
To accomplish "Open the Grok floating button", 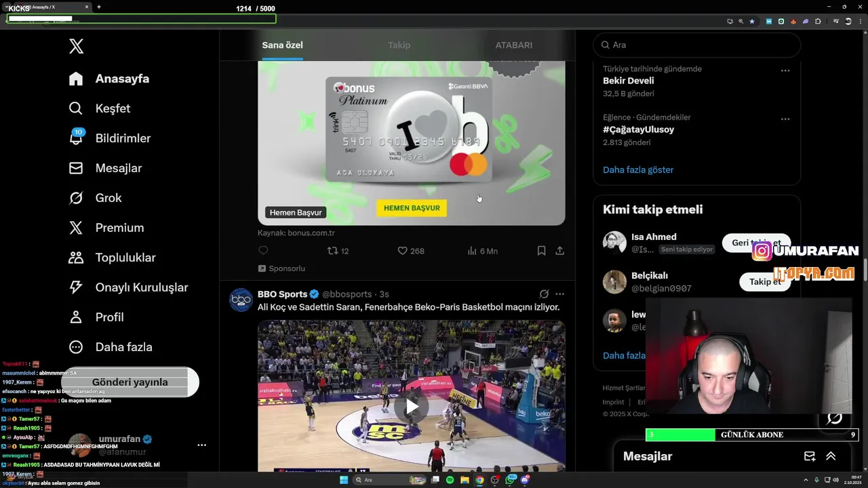I will (x=835, y=418).
